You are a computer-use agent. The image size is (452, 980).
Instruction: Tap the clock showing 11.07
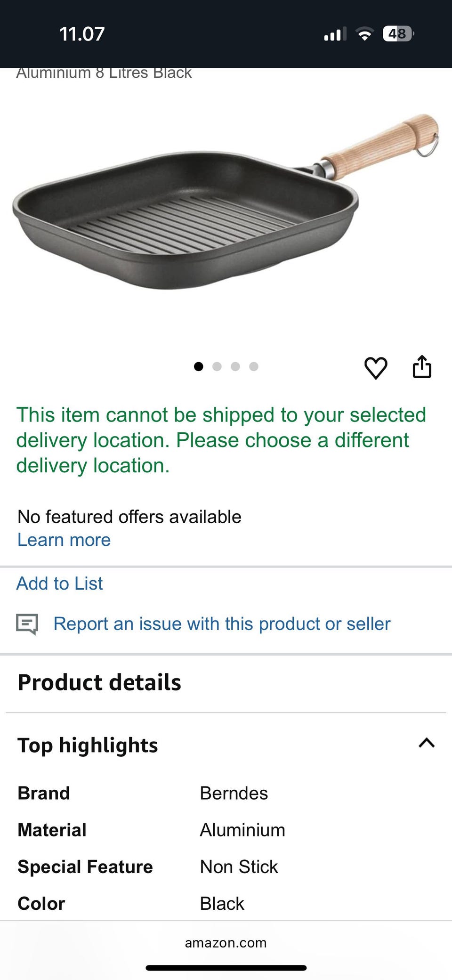82,34
